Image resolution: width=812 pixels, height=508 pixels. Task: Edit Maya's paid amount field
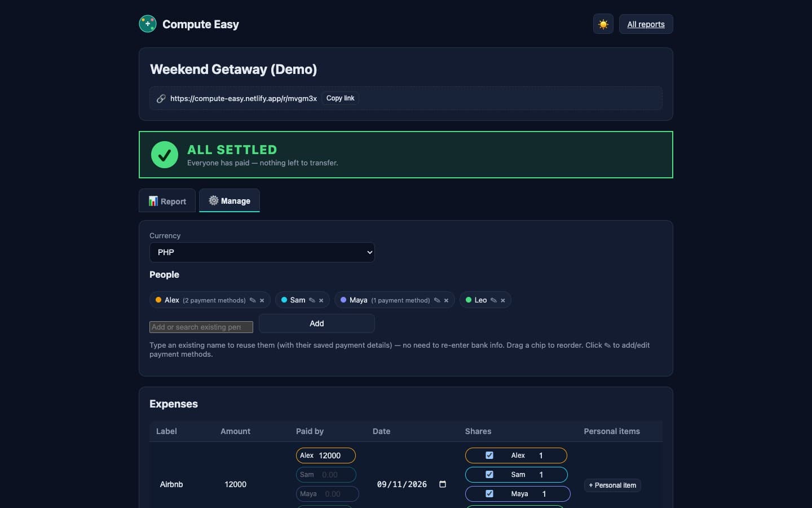click(x=338, y=494)
